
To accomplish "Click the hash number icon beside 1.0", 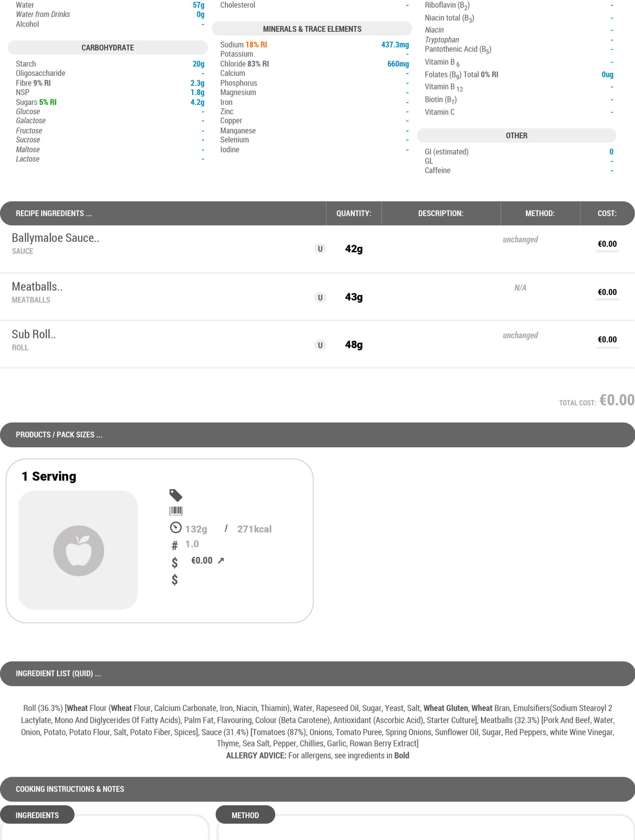I will pos(174,546).
